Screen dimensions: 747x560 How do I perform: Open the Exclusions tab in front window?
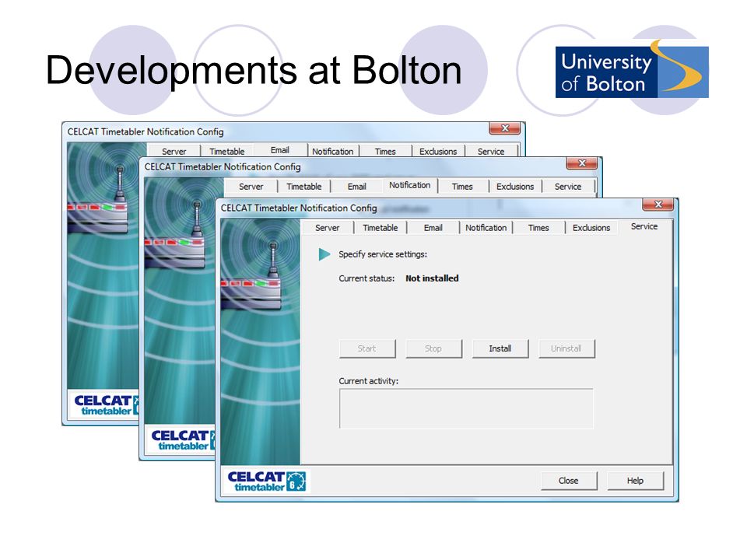coord(591,228)
